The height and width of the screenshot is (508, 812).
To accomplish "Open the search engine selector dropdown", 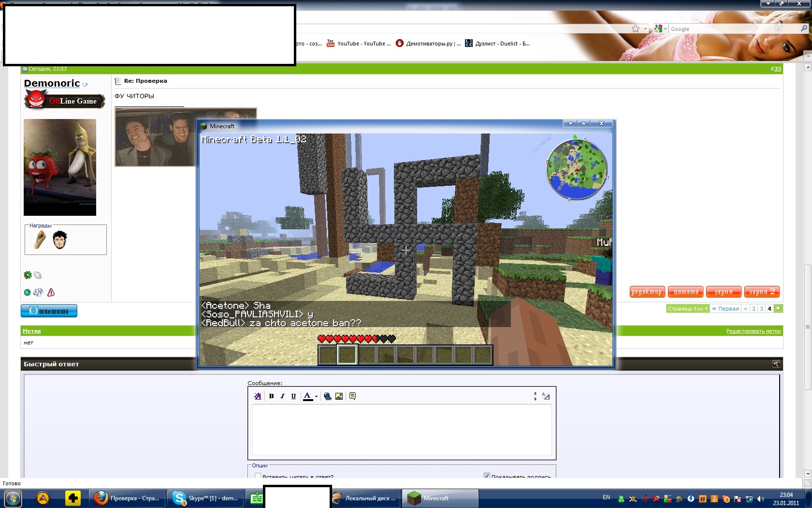I will (x=660, y=29).
